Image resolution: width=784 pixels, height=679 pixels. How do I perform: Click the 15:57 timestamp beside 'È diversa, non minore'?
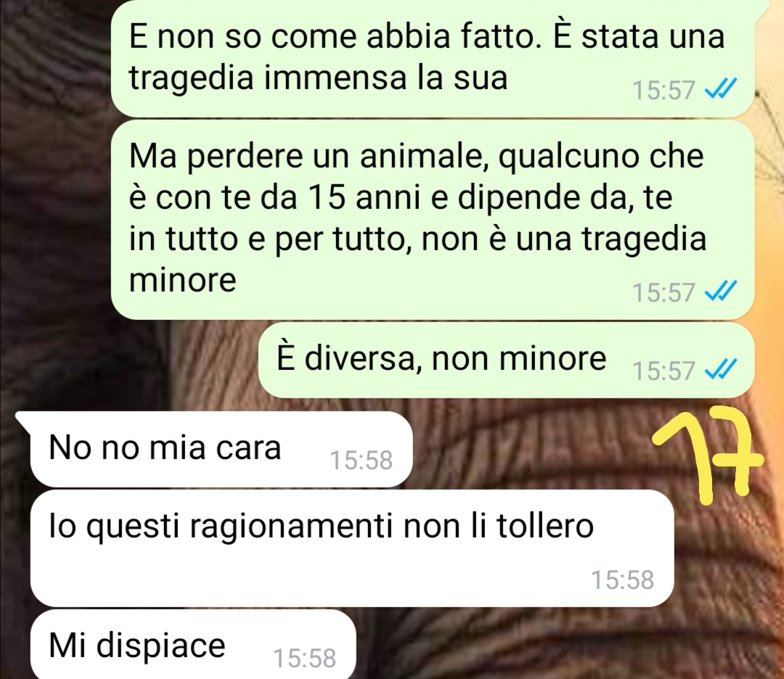point(663,370)
